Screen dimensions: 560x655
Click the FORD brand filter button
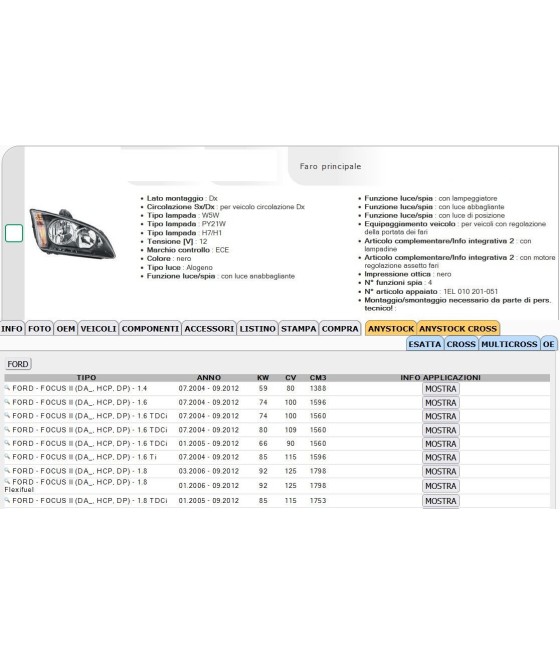click(18, 364)
